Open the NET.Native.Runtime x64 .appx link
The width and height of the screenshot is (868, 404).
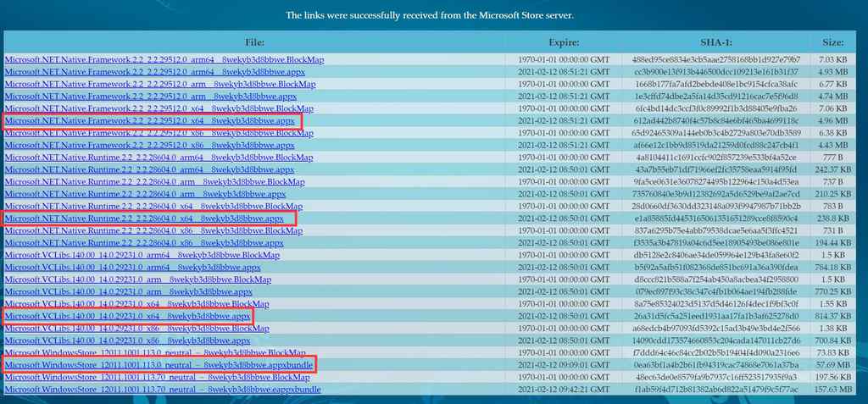pyautogui.click(x=144, y=219)
